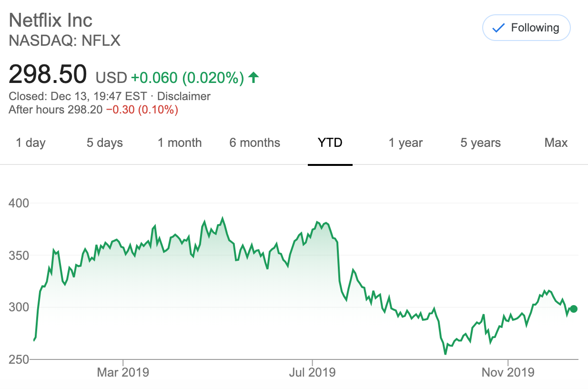The image size is (588, 389).
Task: Open the Disclaimer link
Action: [x=183, y=96]
